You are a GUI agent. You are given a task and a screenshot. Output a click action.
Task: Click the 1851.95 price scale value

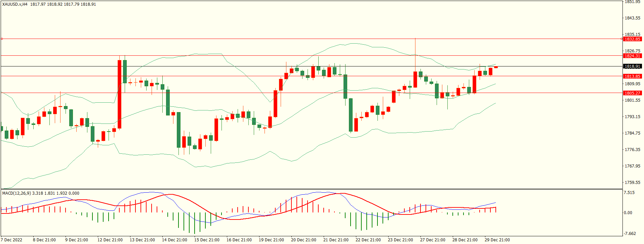633,2
